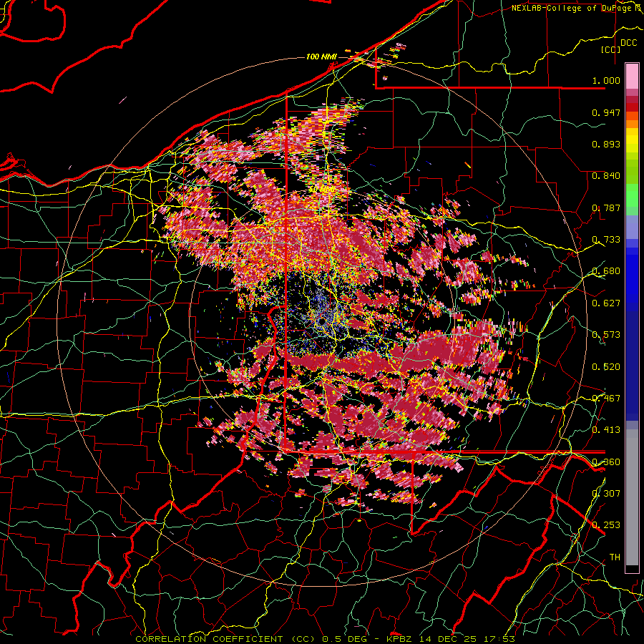The width and height of the screenshot is (644, 644).
Task: Click the [CC] units label above scale
Action: click(x=611, y=49)
